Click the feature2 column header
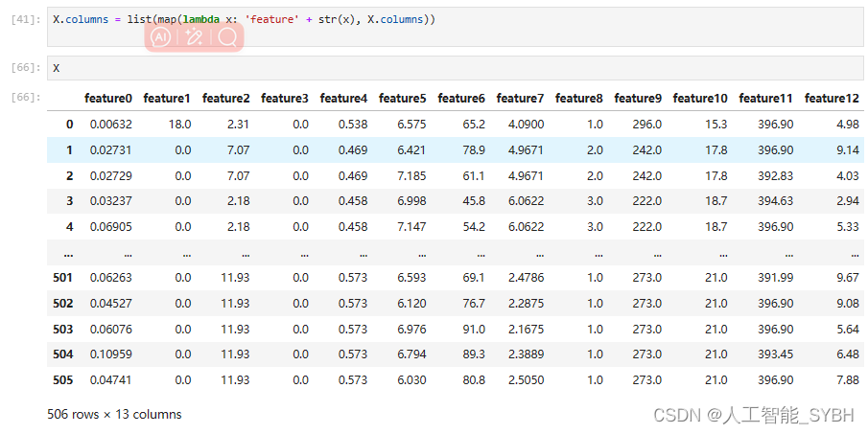The height and width of the screenshot is (434, 868). click(225, 99)
